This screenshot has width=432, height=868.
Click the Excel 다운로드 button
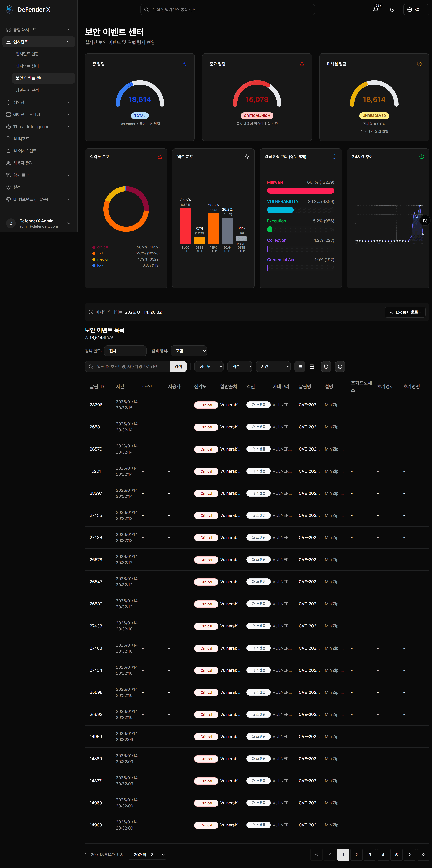[x=405, y=312]
